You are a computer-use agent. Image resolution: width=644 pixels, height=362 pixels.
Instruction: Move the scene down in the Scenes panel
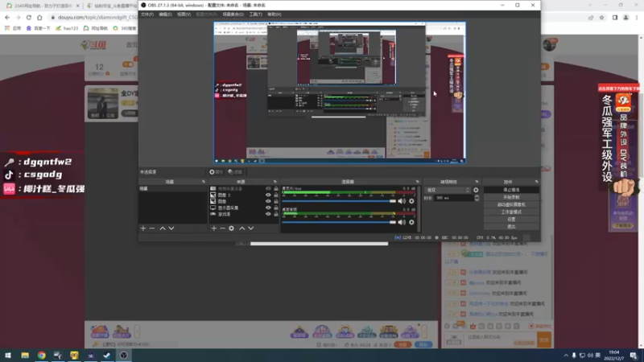click(171, 228)
